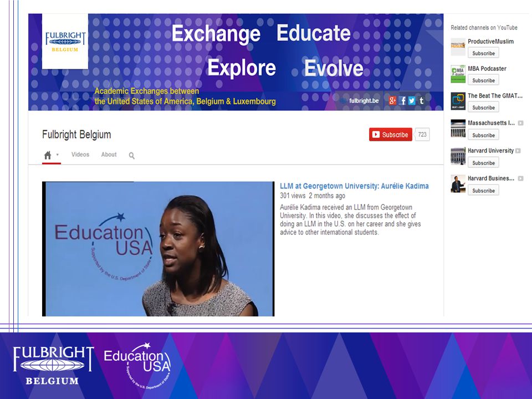Screen dimensions: 532x399
Task: Open The Beat The GMAT channel name link
Action: coord(495,96)
